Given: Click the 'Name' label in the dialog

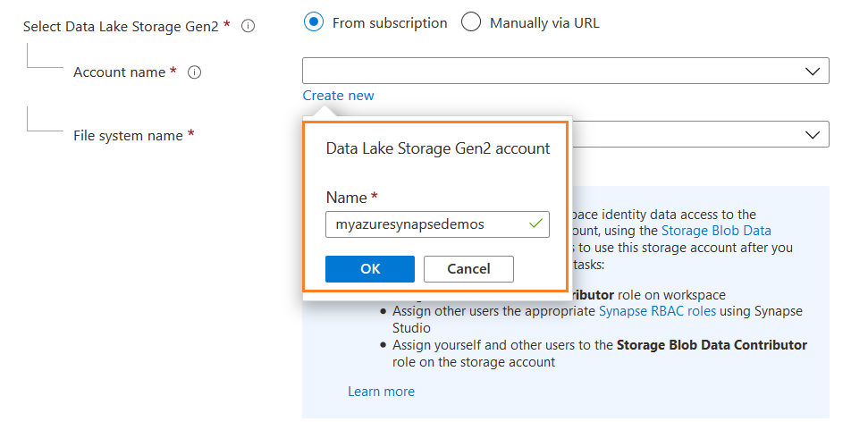Looking at the screenshot, I should pos(347,198).
